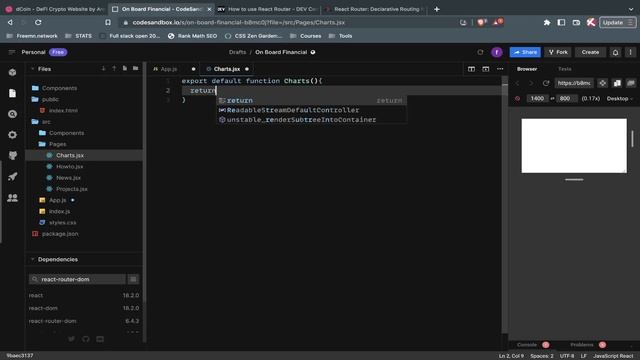Open package.json in the file tree
Viewport: 640px width, 360px height.
pos(60,234)
